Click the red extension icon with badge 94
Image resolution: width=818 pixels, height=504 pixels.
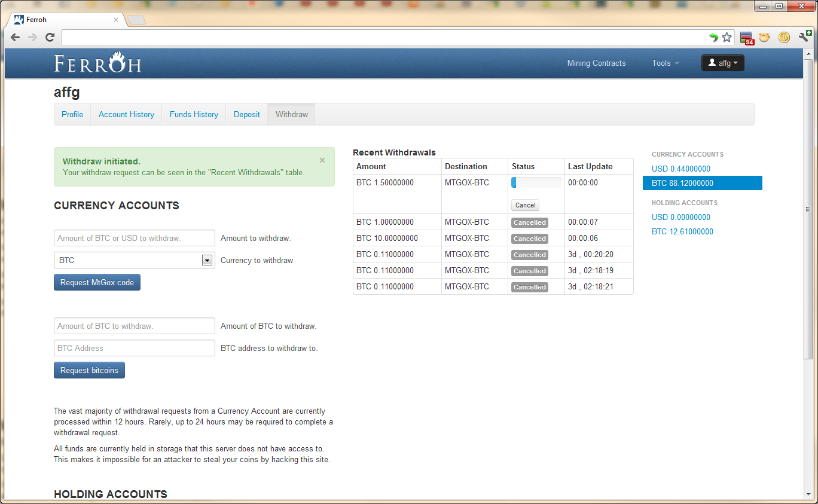pyautogui.click(x=746, y=38)
